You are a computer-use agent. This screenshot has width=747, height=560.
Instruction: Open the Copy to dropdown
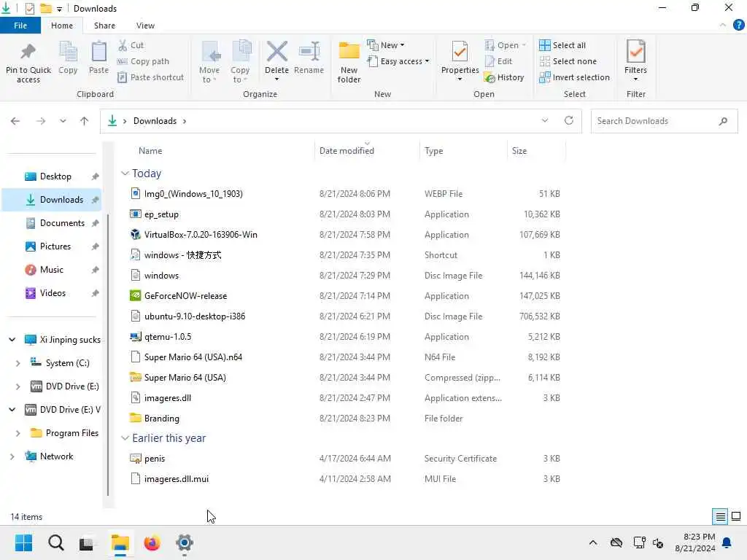tap(240, 62)
